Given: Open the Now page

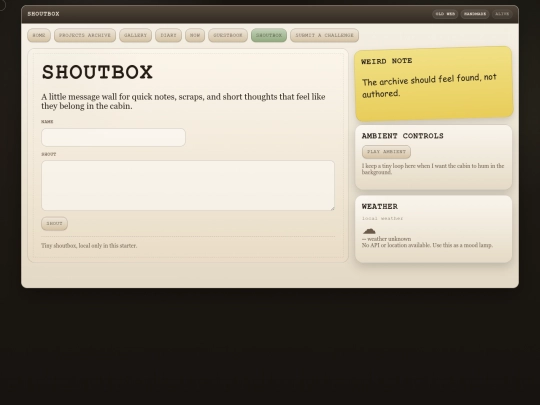Looking at the screenshot, I should pos(195,35).
